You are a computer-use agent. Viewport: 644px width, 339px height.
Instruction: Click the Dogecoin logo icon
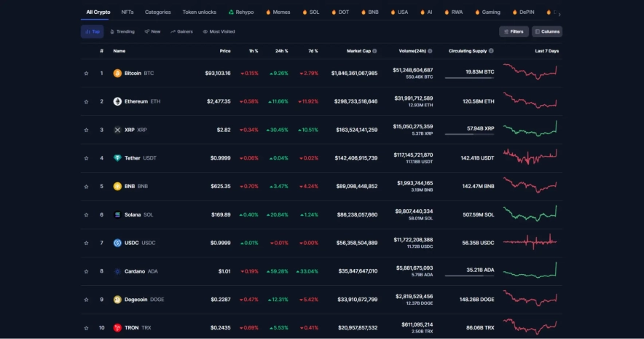pyautogui.click(x=117, y=299)
